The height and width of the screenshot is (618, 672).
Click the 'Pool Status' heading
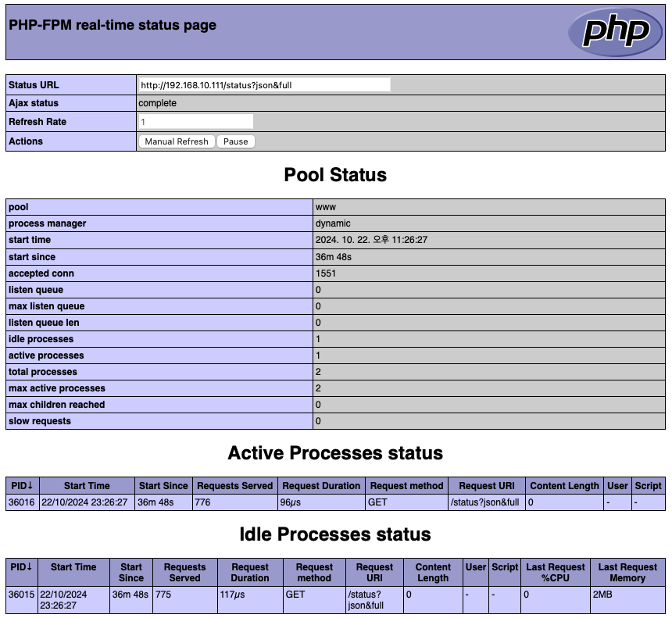335,175
